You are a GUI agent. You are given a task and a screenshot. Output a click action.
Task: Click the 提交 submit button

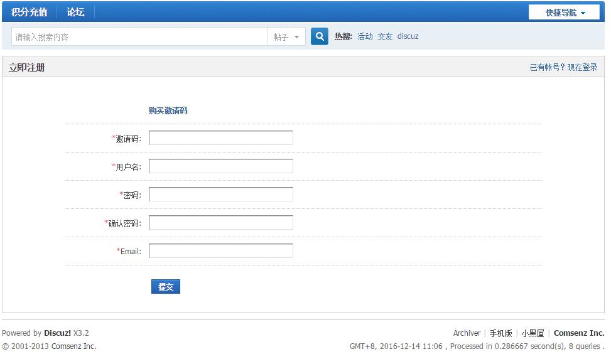click(x=166, y=287)
